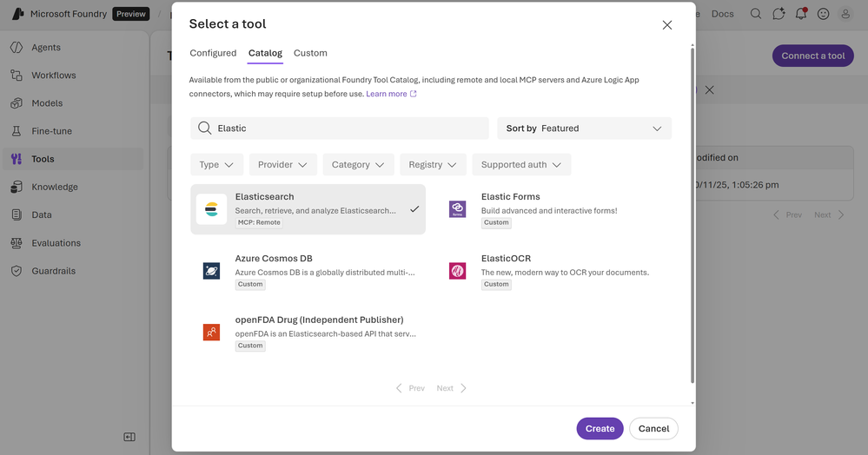Open the notifications bell icon
The height and width of the screenshot is (455, 868).
pyautogui.click(x=801, y=14)
